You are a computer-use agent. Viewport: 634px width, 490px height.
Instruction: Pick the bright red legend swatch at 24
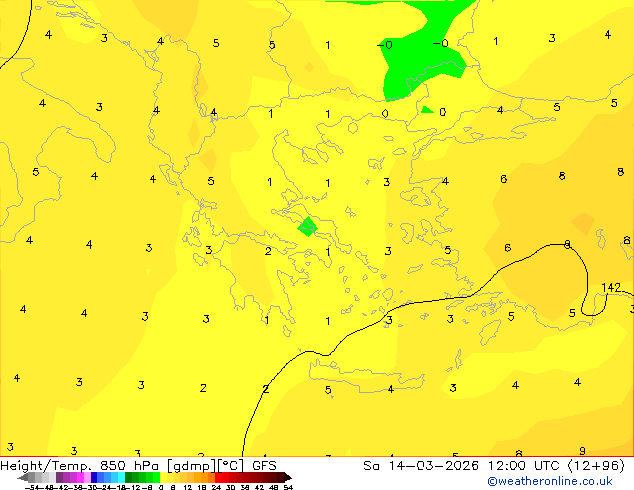coord(218,477)
